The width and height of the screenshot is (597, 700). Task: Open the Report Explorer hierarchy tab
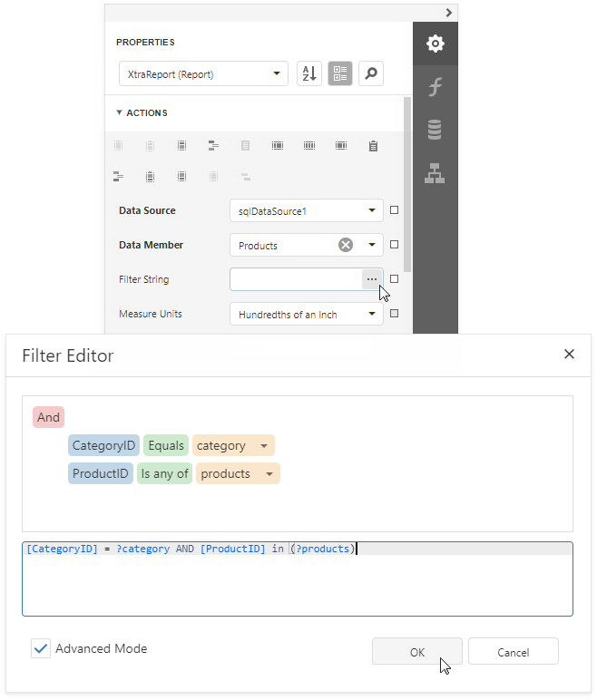click(435, 173)
